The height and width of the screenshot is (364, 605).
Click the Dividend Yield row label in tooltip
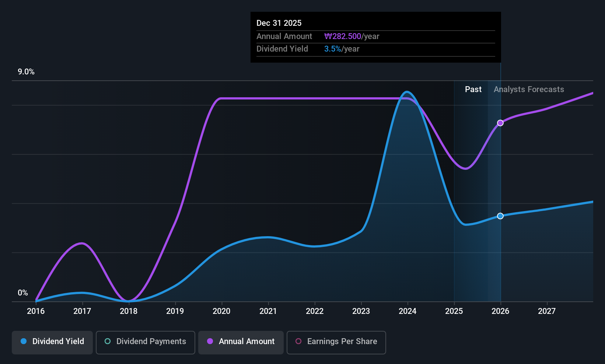282,49
